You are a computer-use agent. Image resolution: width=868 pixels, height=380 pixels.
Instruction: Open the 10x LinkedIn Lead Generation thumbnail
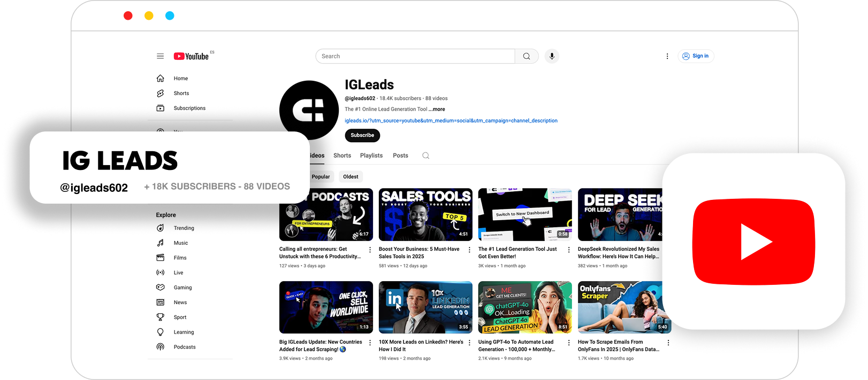pos(425,307)
